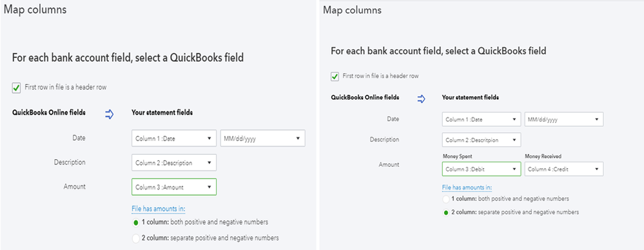Image resolution: width=644 pixels, height=250 pixels.
Task: Click 'QuickBooks Online fields' label in left panel
Action: coord(49,113)
